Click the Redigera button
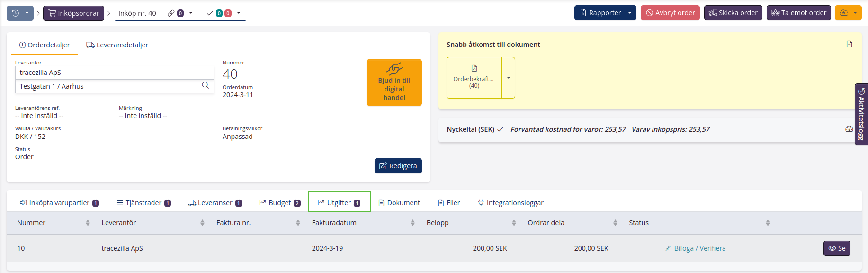868x273 pixels. pyautogui.click(x=398, y=166)
